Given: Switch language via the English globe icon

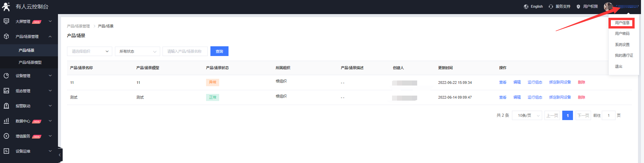Looking at the screenshot, I should (526, 7).
